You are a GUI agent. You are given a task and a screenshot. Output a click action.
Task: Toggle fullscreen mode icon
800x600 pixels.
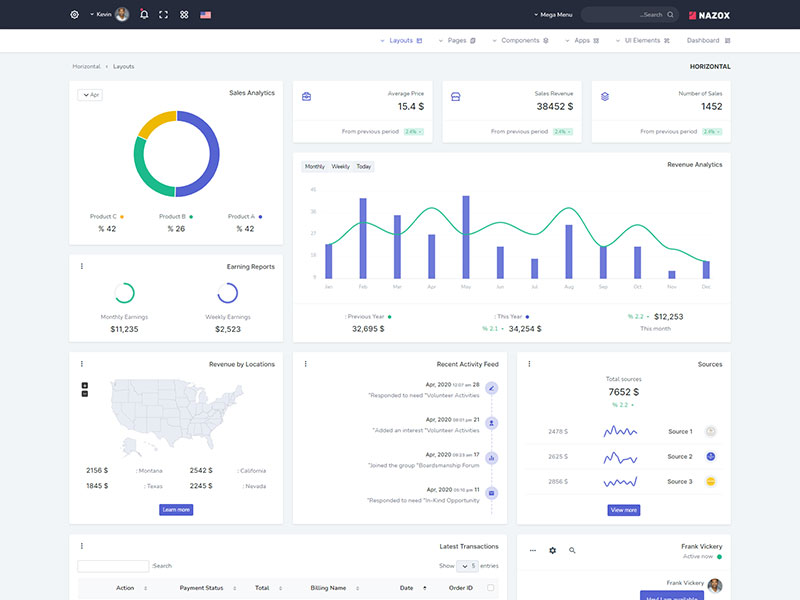[164, 15]
